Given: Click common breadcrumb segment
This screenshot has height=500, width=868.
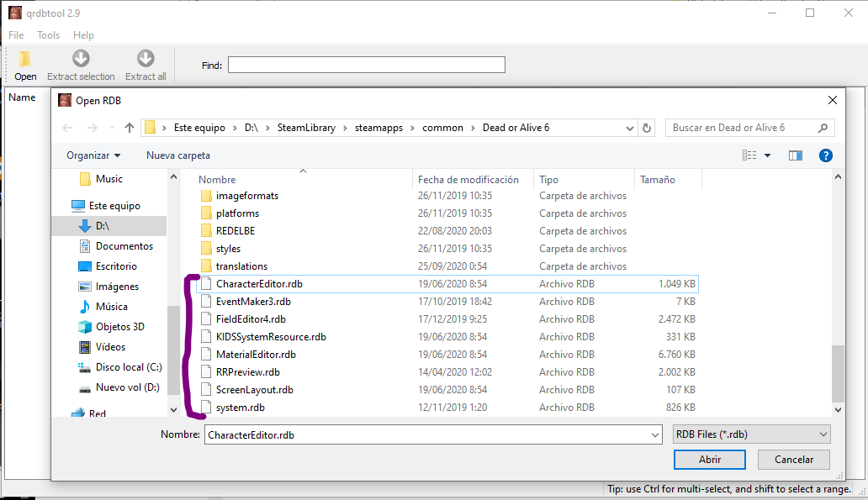Looking at the screenshot, I should click(442, 128).
